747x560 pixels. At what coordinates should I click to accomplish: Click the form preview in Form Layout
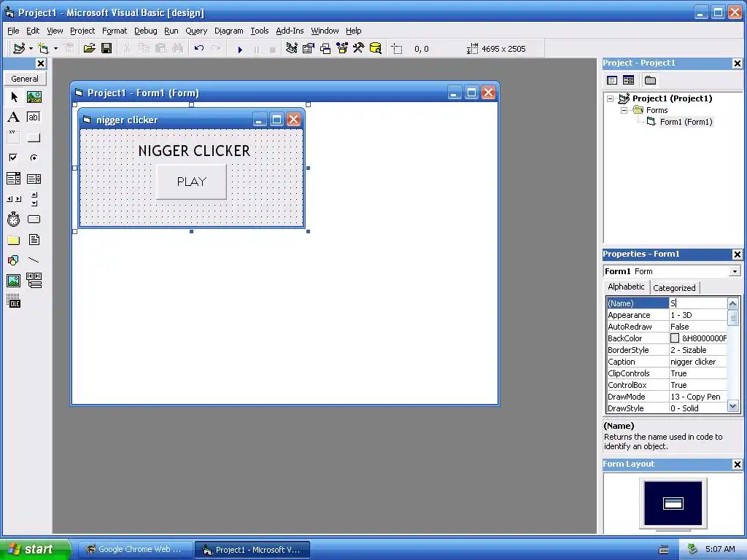click(x=673, y=503)
